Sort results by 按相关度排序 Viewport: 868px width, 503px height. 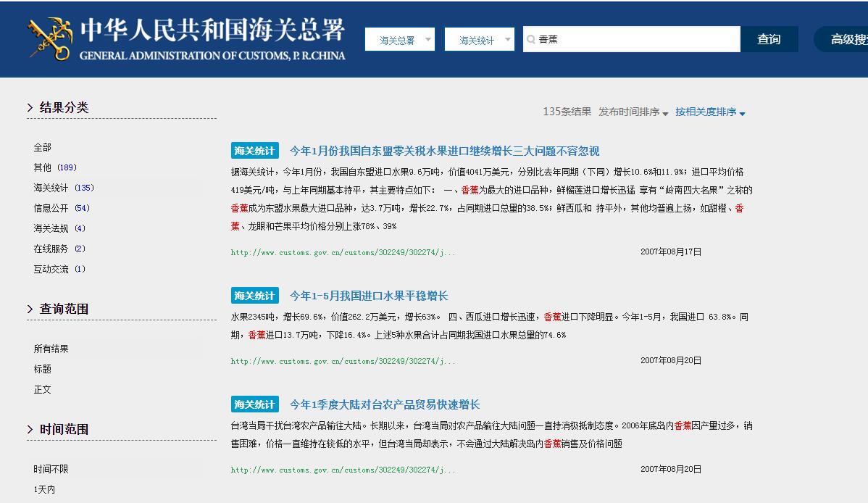click(710, 112)
